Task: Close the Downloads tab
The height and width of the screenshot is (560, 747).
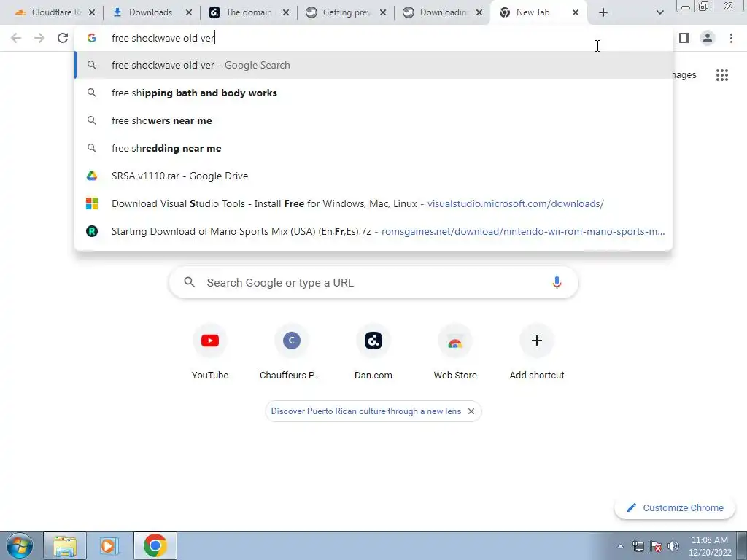Action: (x=189, y=12)
